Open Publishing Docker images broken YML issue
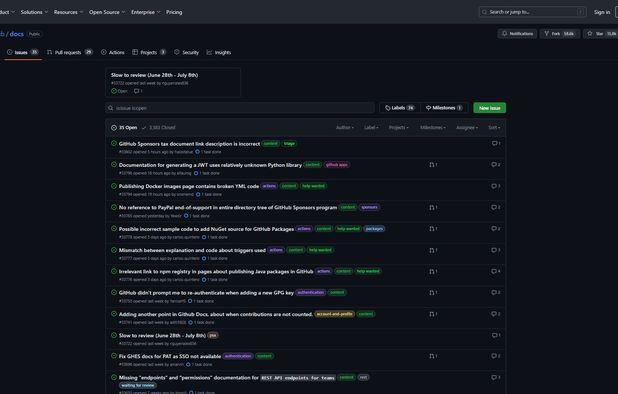618x394 pixels. coord(189,186)
